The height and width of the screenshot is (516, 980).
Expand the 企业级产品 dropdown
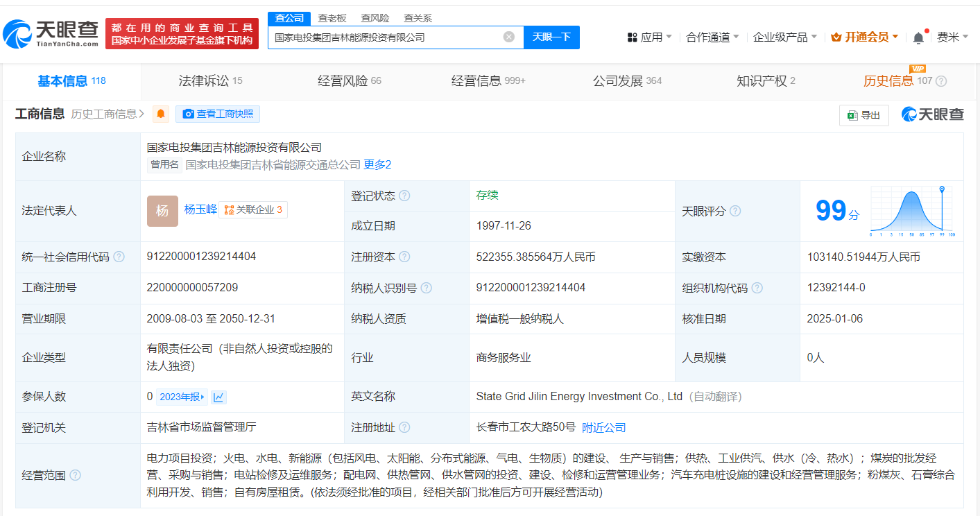[785, 37]
